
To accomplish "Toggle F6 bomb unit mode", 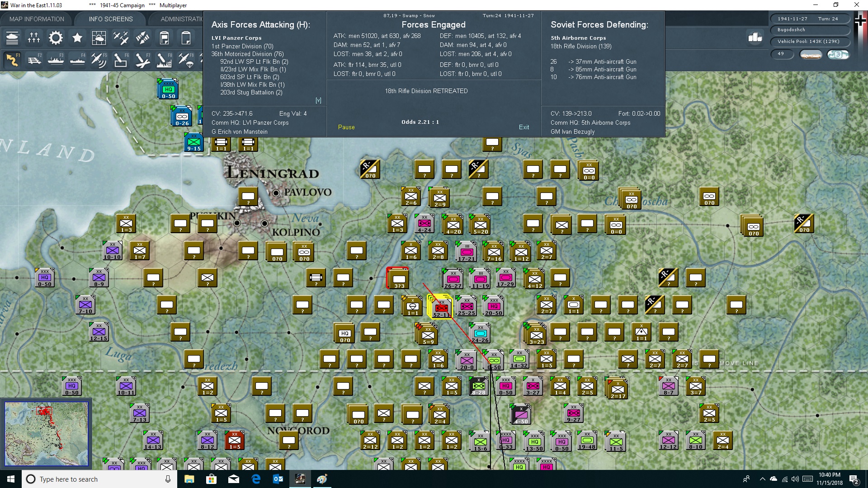I will click(121, 60).
